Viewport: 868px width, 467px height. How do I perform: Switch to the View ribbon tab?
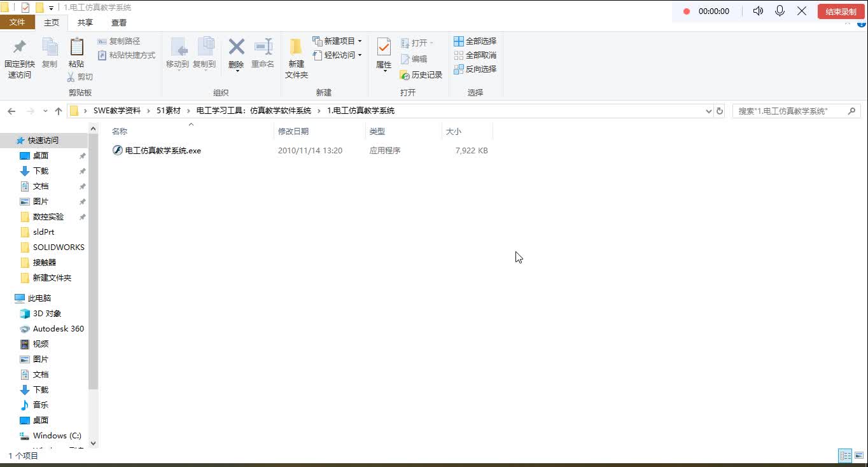click(119, 22)
